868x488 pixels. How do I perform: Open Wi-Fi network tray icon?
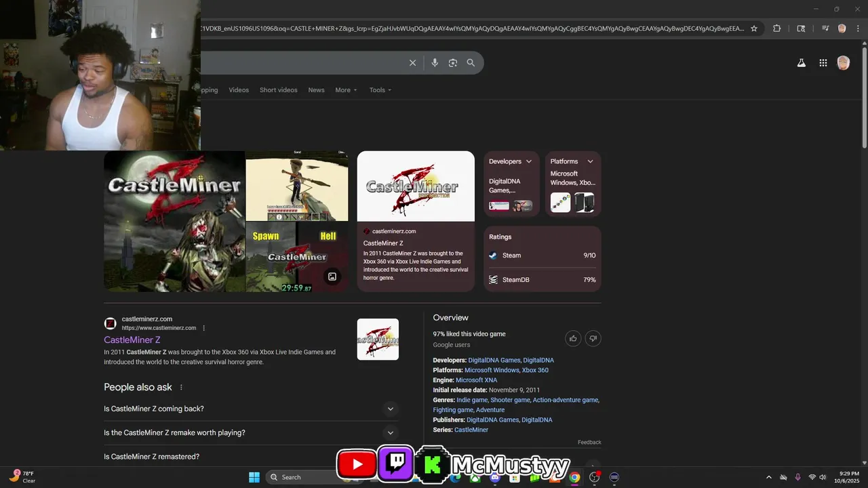(812, 477)
